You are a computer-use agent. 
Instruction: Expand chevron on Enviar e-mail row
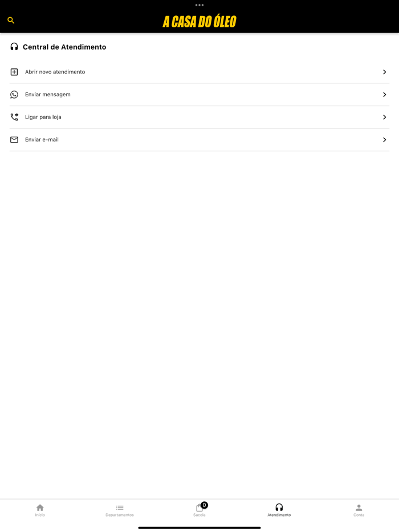tap(385, 140)
